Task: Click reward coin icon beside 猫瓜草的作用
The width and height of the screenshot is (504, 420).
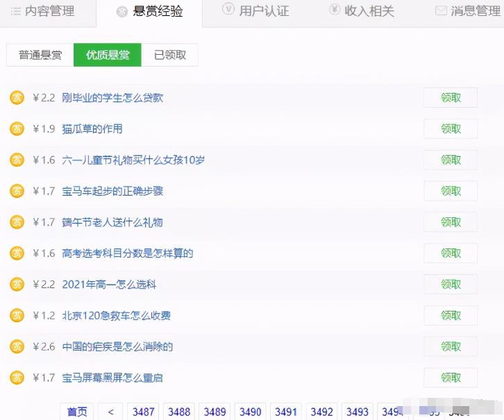Action: pos(17,129)
